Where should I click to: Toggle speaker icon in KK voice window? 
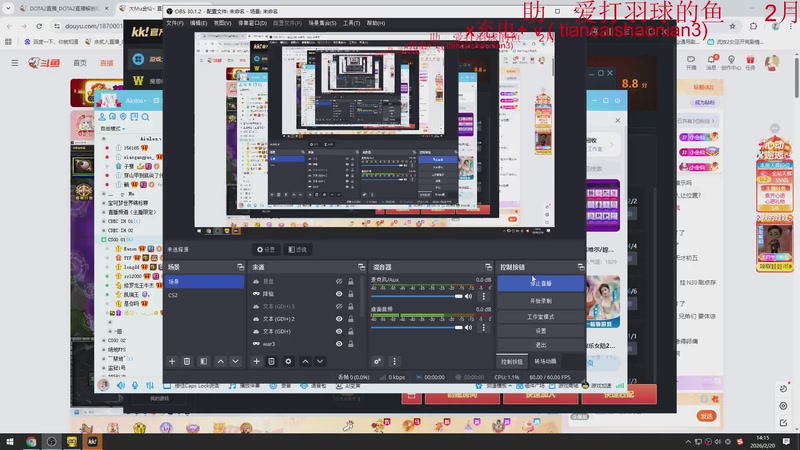(x=121, y=386)
